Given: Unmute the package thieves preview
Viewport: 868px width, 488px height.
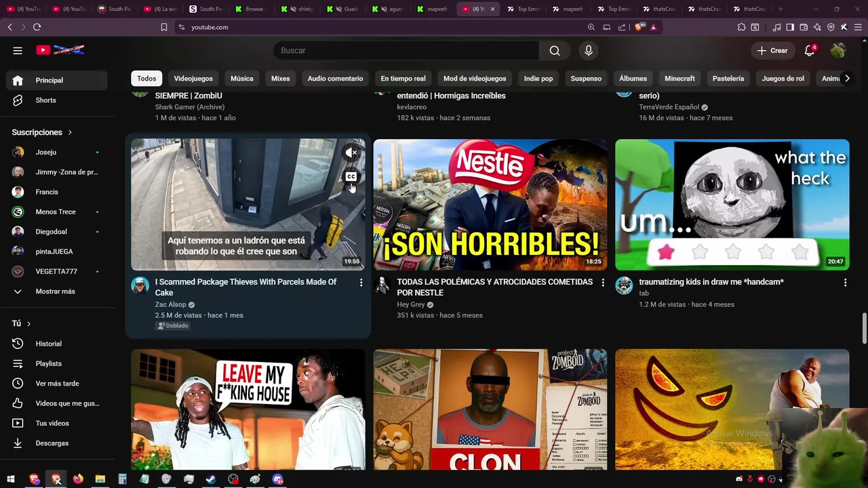Looking at the screenshot, I should coord(351,153).
